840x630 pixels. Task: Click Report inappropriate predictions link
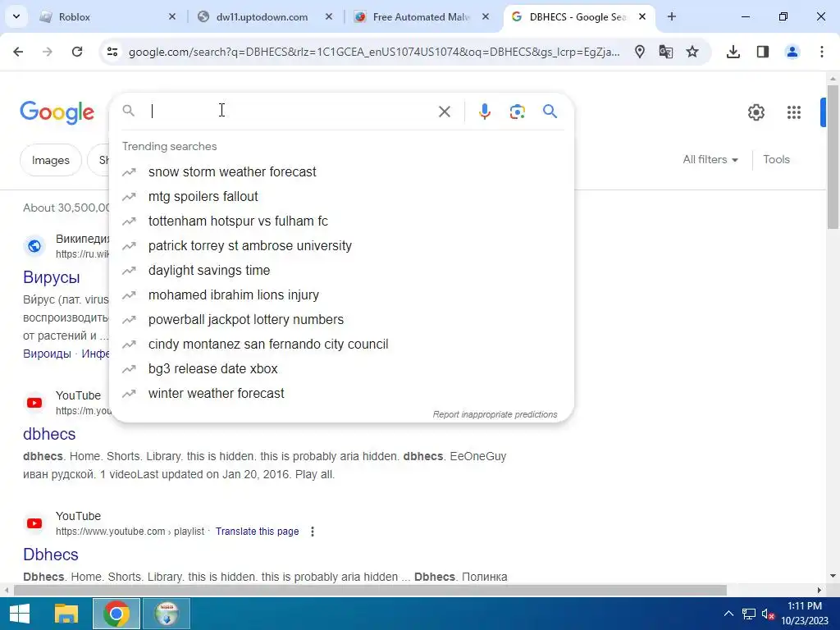click(x=495, y=414)
